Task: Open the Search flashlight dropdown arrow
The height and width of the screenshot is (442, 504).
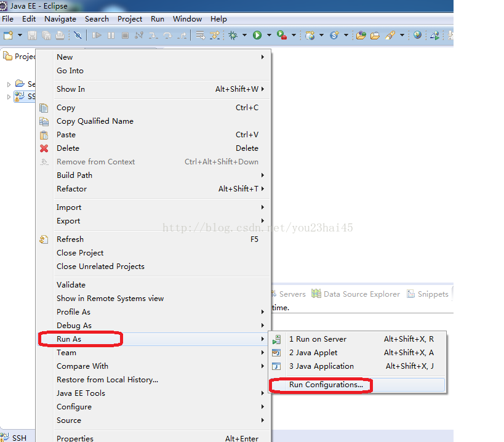Action: point(402,35)
